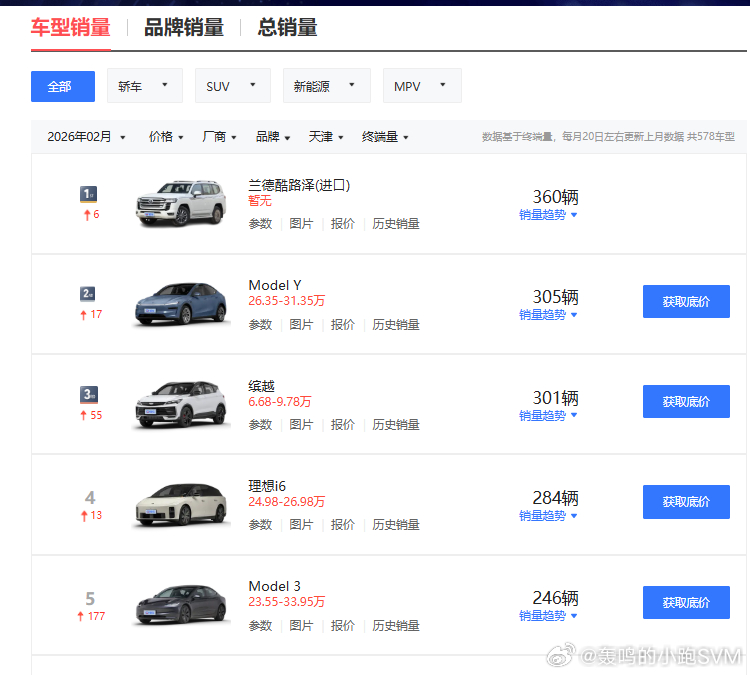
Task: Select the 全部 filter button
Action: click(x=63, y=87)
